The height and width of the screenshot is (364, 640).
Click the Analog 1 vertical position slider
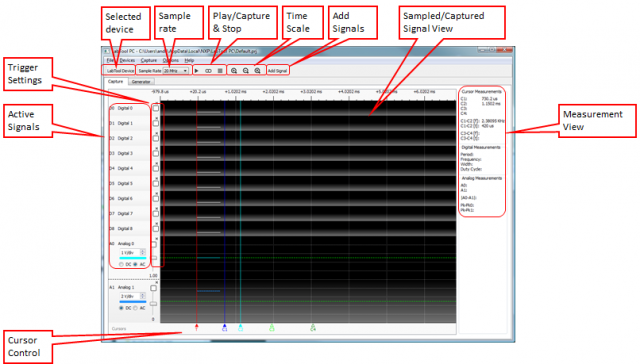click(x=153, y=304)
